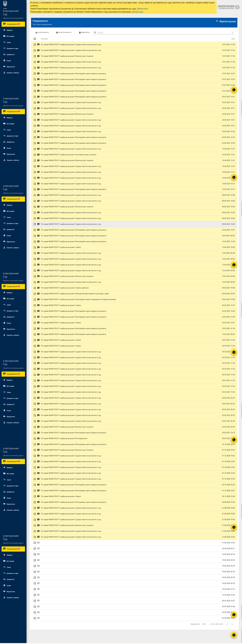The height and width of the screenshot is (644, 242).
Task: Sort by the Заголовок column header
Action: coord(44,39)
